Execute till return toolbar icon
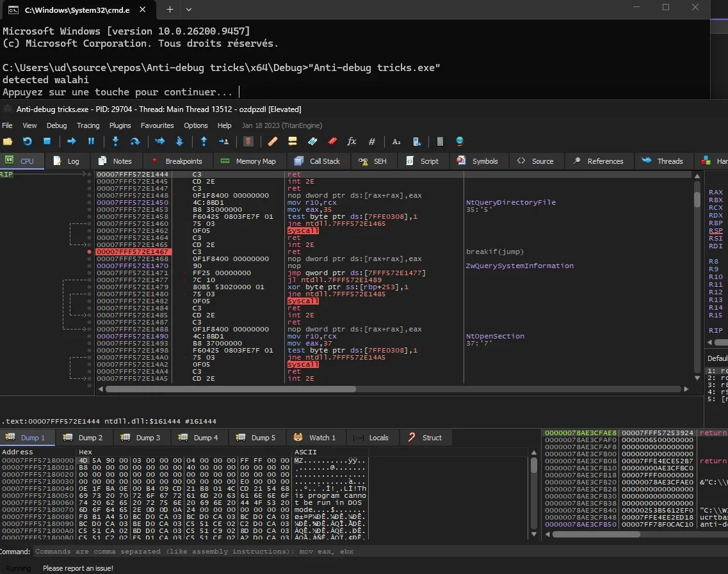Viewport: 728px width, 574px height. [204, 141]
